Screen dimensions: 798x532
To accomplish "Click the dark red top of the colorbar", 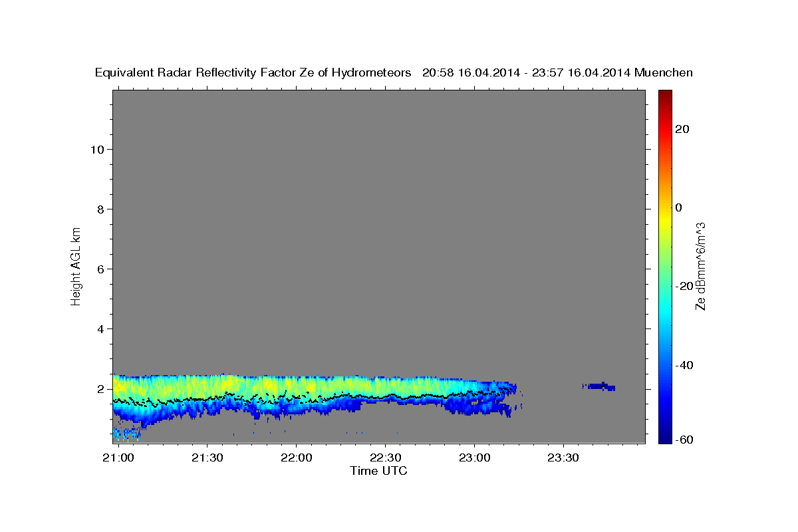I will [665, 94].
